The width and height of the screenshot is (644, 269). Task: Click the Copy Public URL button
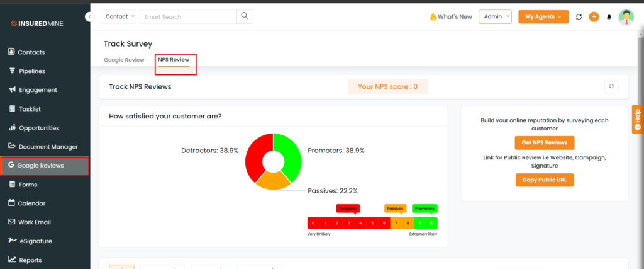[544, 180]
